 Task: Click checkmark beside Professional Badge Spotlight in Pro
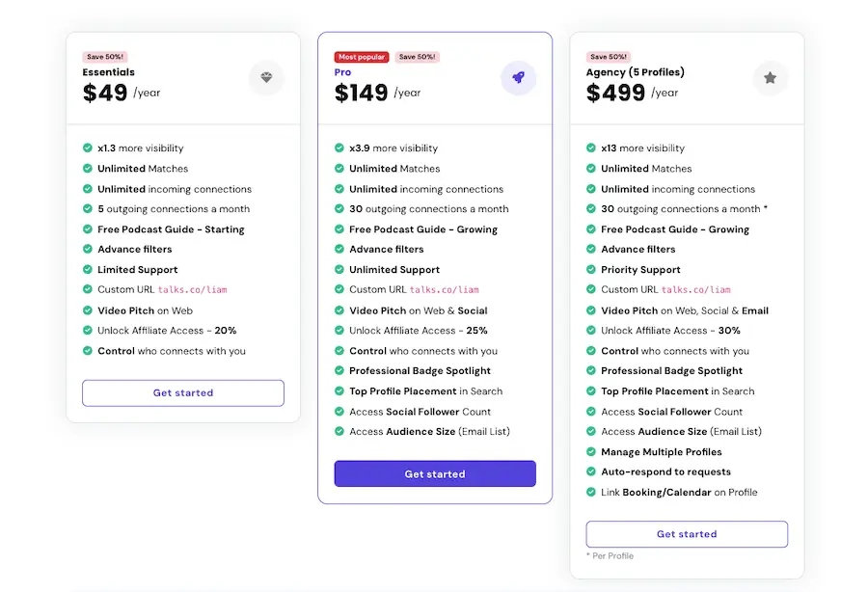point(339,370)
